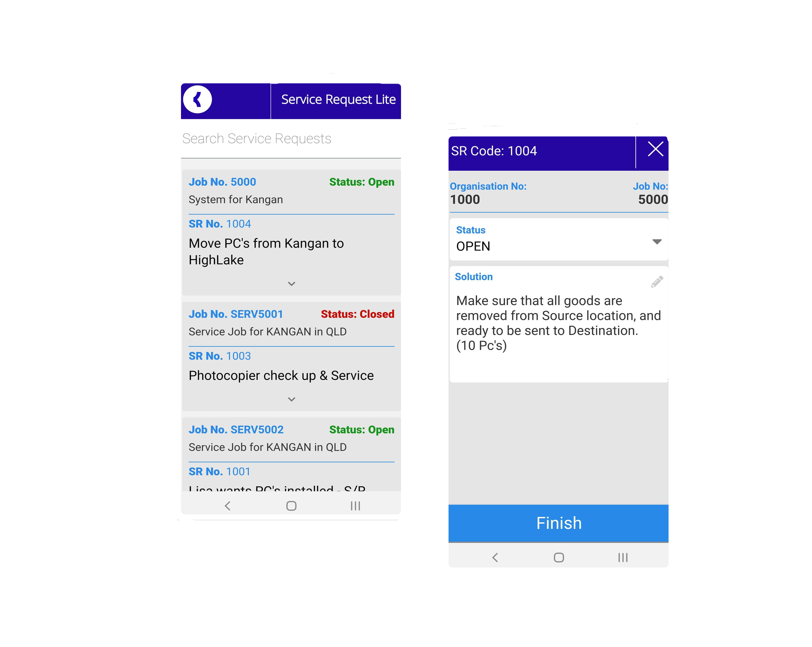Expand SR No. 1003 chevron details
Image resolution: width=812 pixels, height=647 pixels.
point(290,399)
